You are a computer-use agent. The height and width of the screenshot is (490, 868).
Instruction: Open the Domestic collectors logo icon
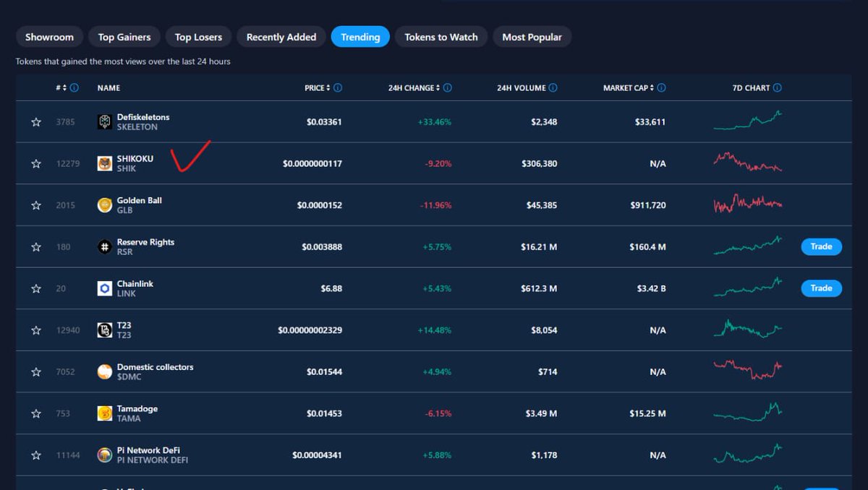(x=105, y=372)
